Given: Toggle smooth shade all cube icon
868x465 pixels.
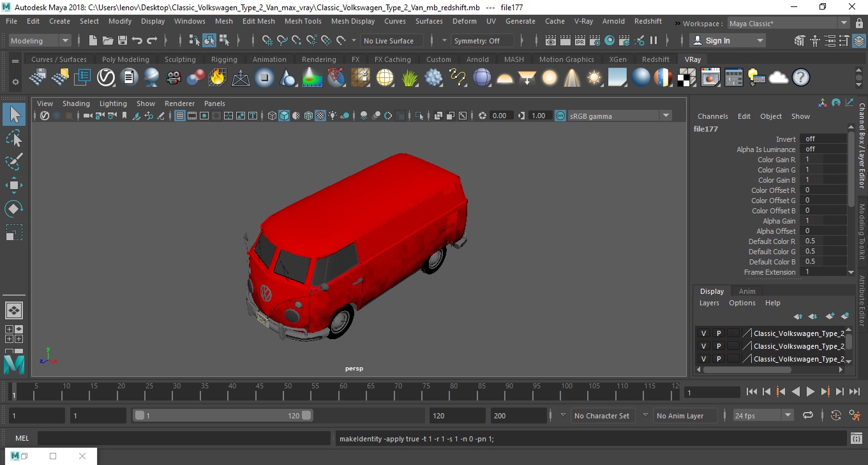Looking at the screenshot, I should pos(284,116).
